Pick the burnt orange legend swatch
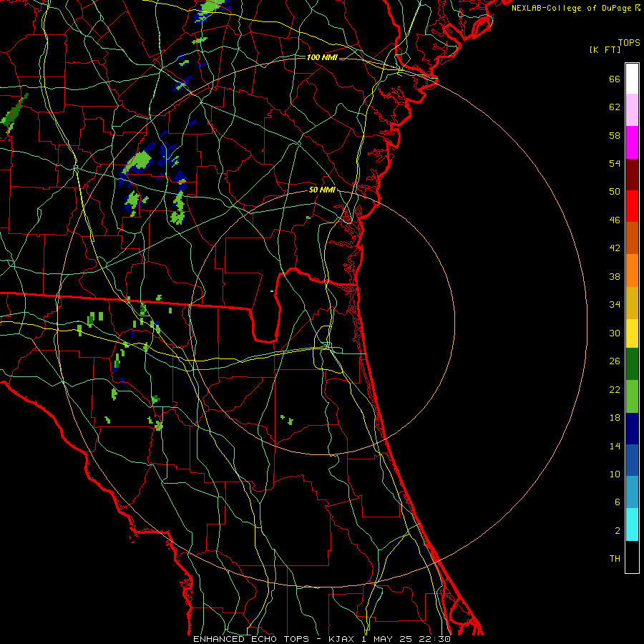 pos(632,238)
